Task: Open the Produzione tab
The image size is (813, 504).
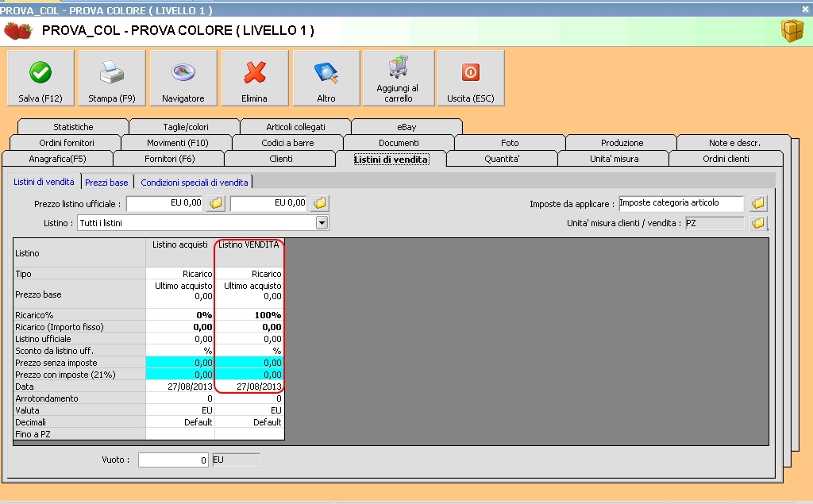Action: pos(622,143)
